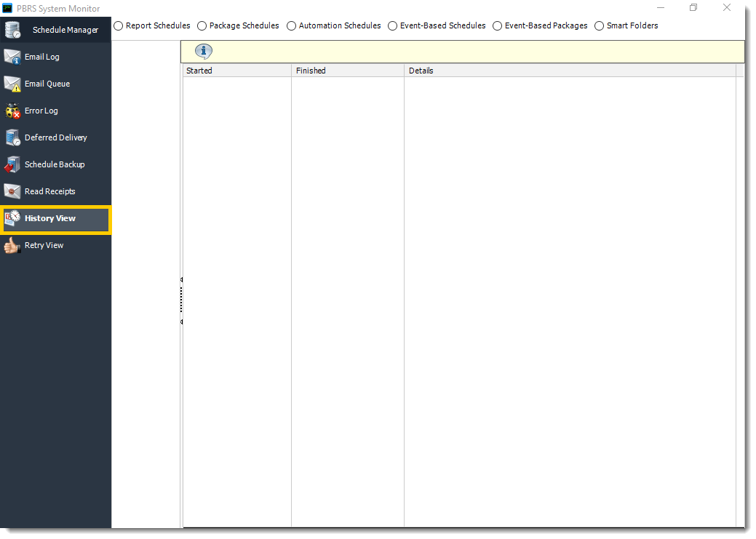Click the Schedule Manager database icon
The width and height of the screenshot is (756, 539).
pos(12,30)
